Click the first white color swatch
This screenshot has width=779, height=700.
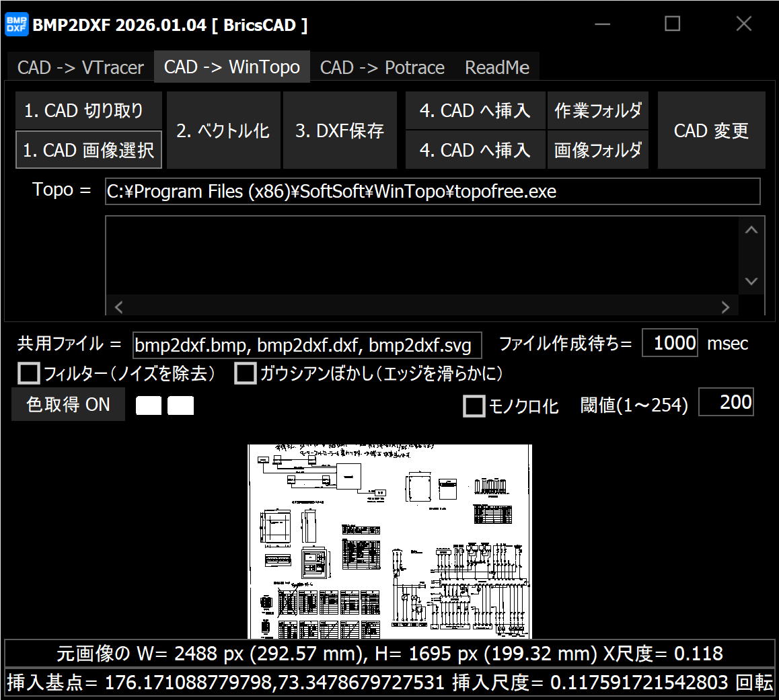click(149, 405)
